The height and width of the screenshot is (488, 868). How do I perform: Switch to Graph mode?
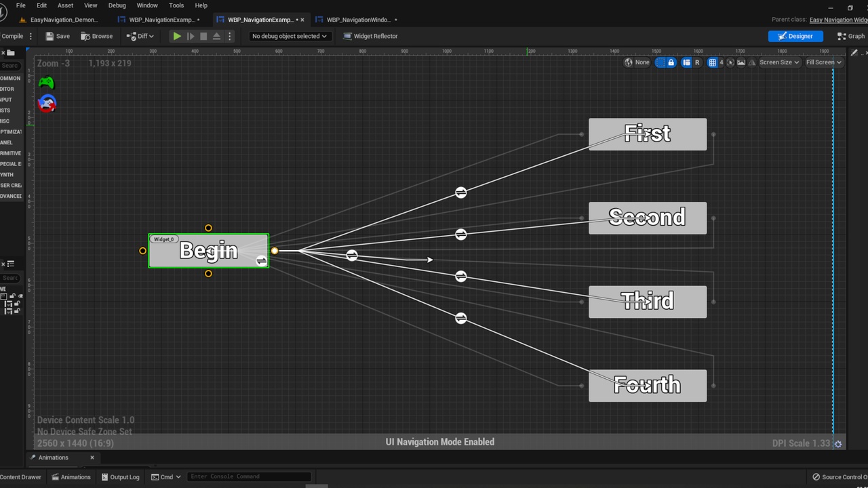(x=852, y=36)
